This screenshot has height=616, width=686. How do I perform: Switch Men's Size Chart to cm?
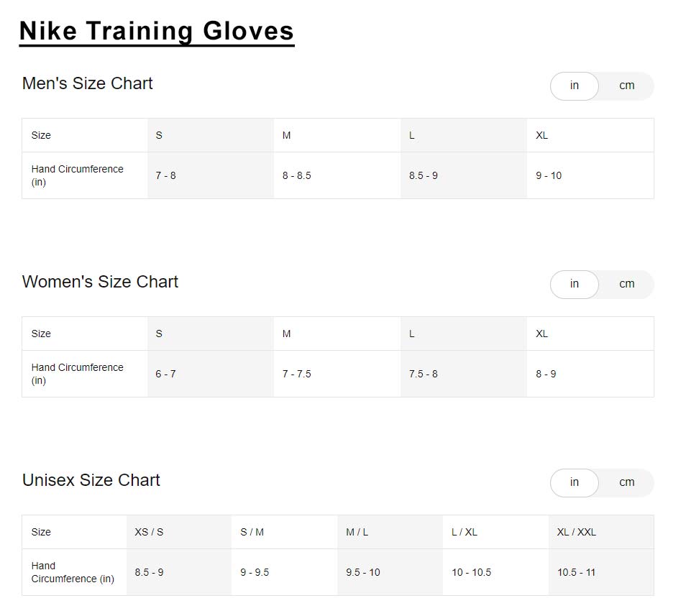[x=626, y=86]
